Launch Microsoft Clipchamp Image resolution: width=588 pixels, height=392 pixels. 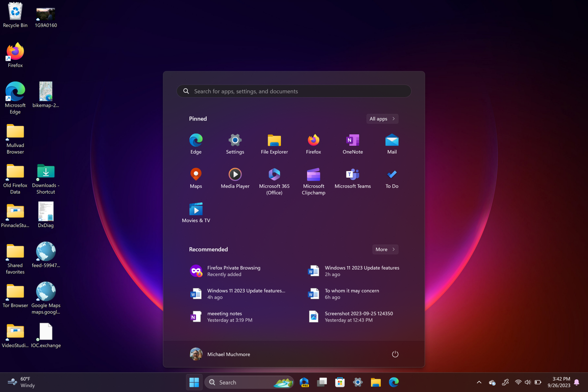pyautogui.click(x=314, y=181)
